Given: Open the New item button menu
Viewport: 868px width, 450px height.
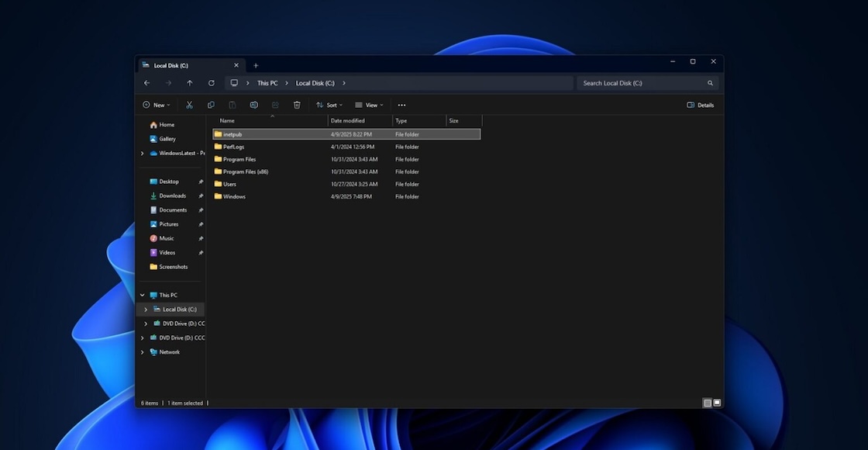Looking at the screenshot, I should [x=155, y=105].
